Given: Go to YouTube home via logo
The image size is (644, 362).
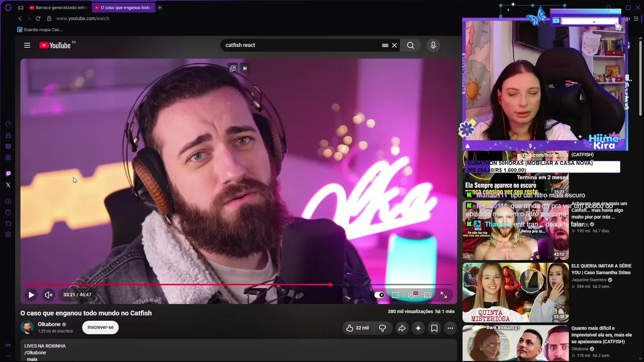Looking at the screenshot, I should click(x=55, y=45).
